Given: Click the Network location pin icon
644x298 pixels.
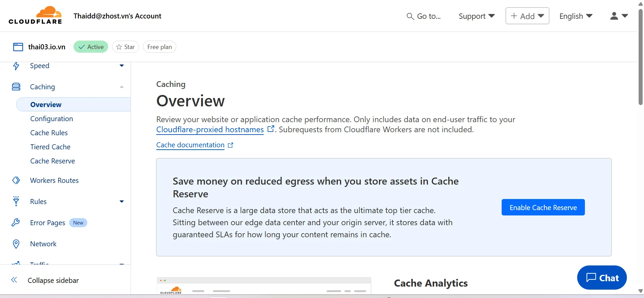Looking at the screenshot, I should (x=16, y=244).
